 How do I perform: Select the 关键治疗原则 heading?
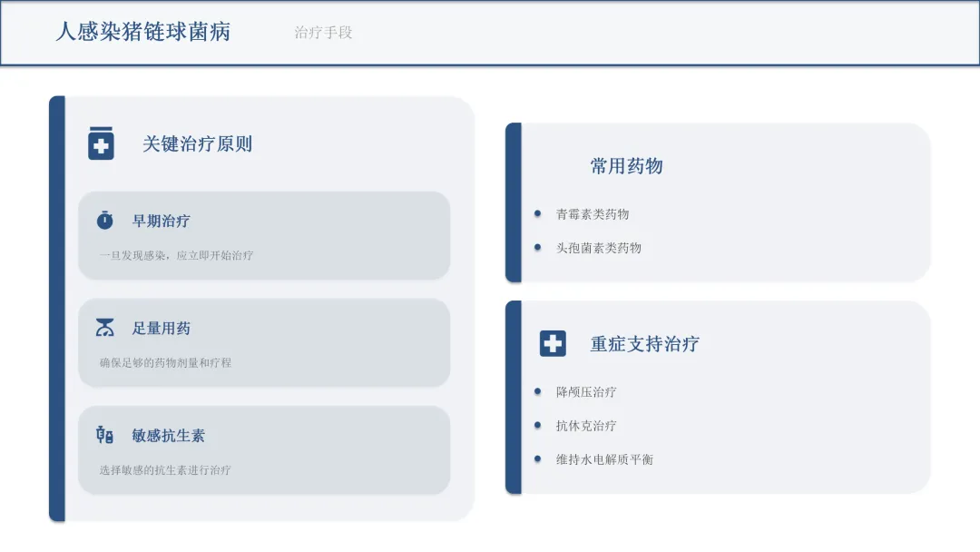(x=197, y=143)
